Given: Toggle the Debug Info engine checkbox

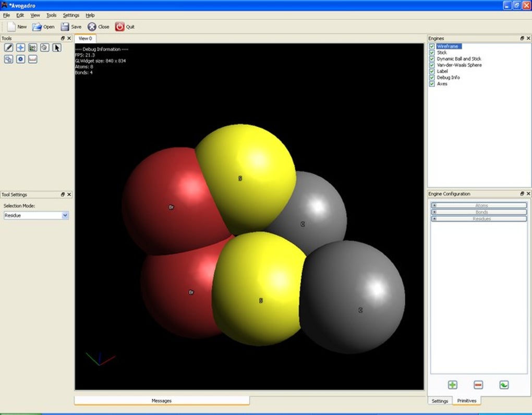Looking at the screenshot, I should pos(432,78).
